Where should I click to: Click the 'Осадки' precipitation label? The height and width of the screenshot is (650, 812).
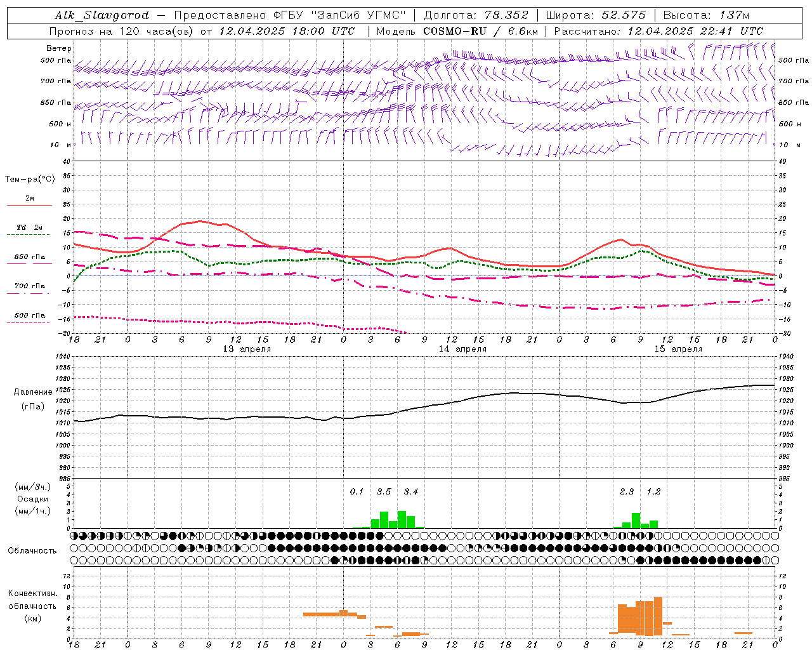(32, 499)
